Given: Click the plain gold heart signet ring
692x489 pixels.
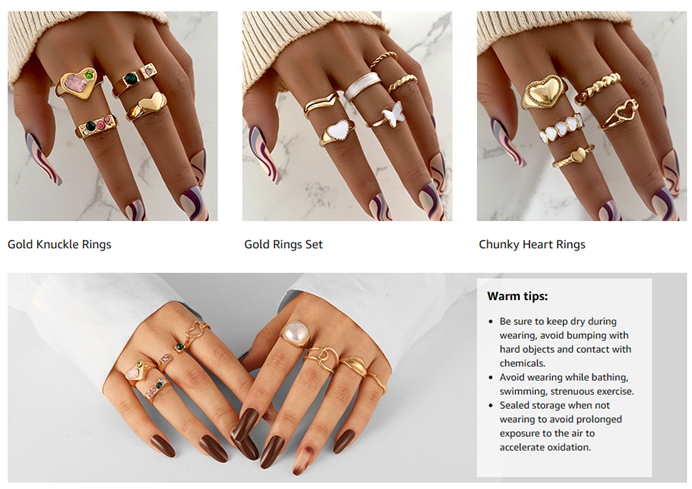Looking at the screenshot, I should pyautogui.click(x=147, y=106).
